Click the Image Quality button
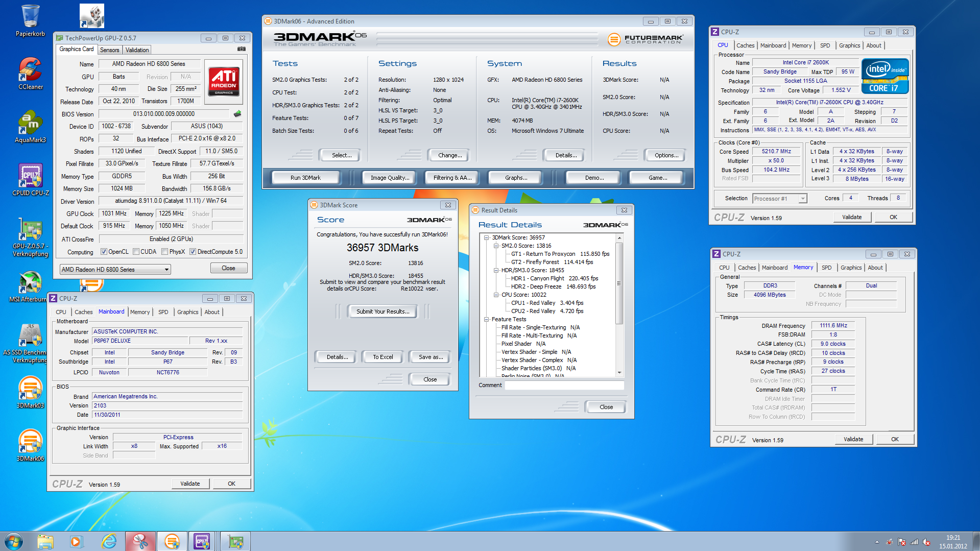 [390, 178]
